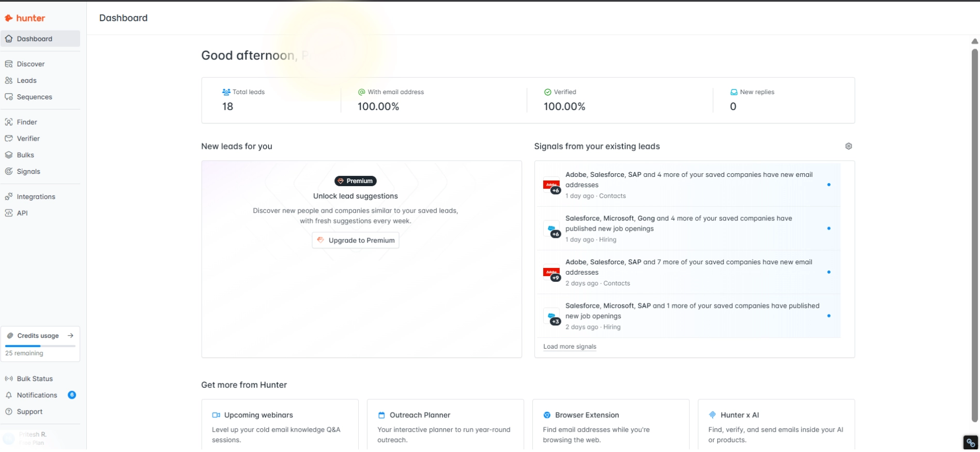Image resolution: width=980 pixels, height=452 pixels.
Task: Click the vertical page scrollbar
Action: click(x=974, y=235)
